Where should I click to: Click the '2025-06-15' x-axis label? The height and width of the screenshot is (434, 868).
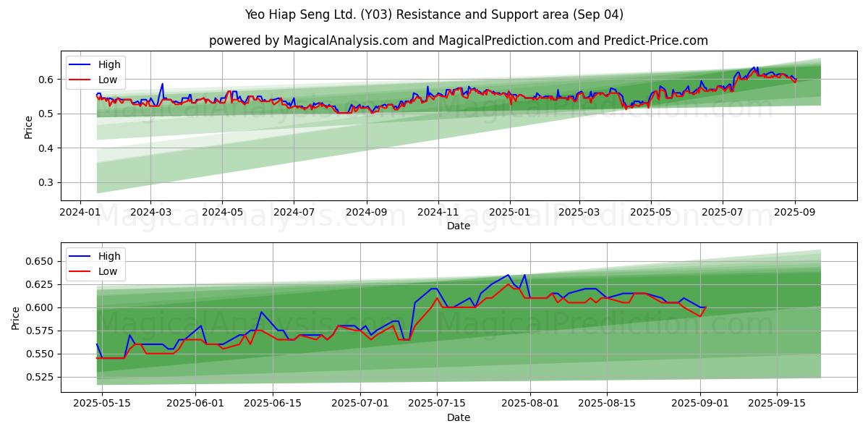click(x=273, y=404)
